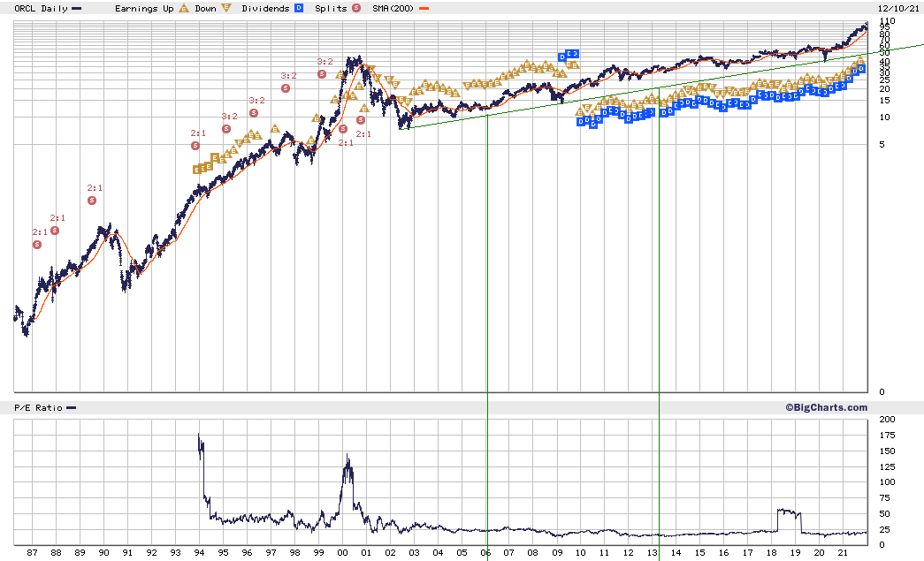
Task: Click the 90 year label on x-axis
Action: point(103,553)
